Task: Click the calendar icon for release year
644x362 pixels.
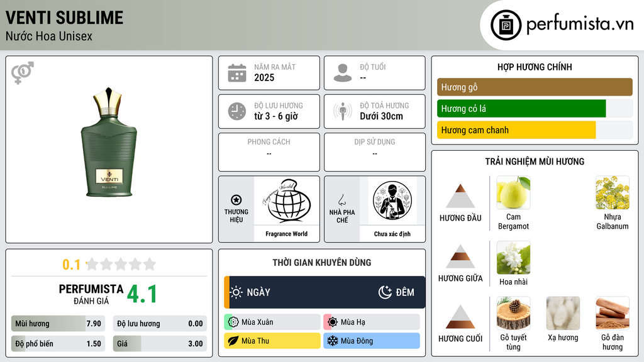Action: [237, 73]
